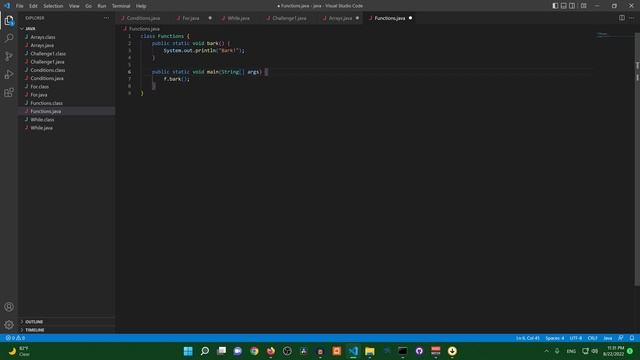Screen dimensions: 640x360
Task: Toggle the secondary sidebar layout icon
Action: [572, 6]
